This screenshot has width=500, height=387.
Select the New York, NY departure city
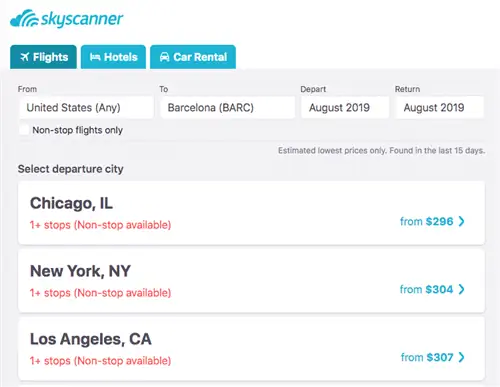click(x=251, y=281)
